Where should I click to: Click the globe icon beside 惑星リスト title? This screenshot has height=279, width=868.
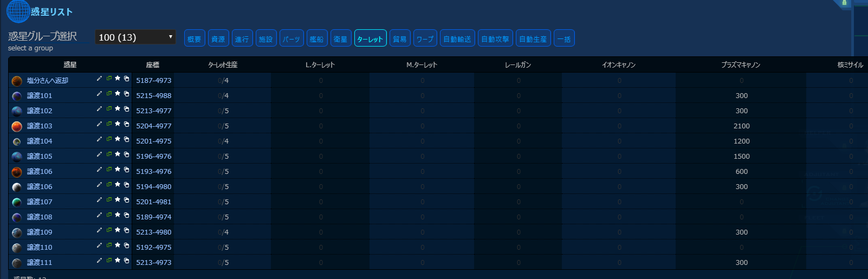pos(18,11)
